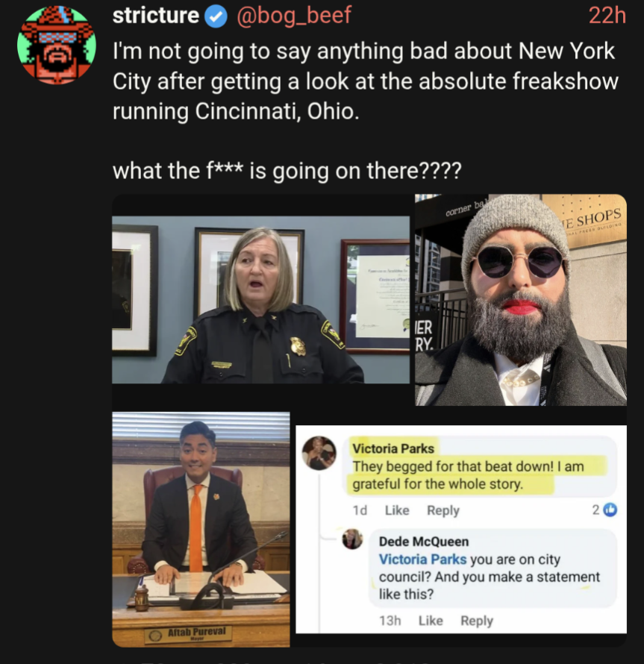
Task: Open the Aftab Pureval desk photo
Action: (x=201, y=530)
